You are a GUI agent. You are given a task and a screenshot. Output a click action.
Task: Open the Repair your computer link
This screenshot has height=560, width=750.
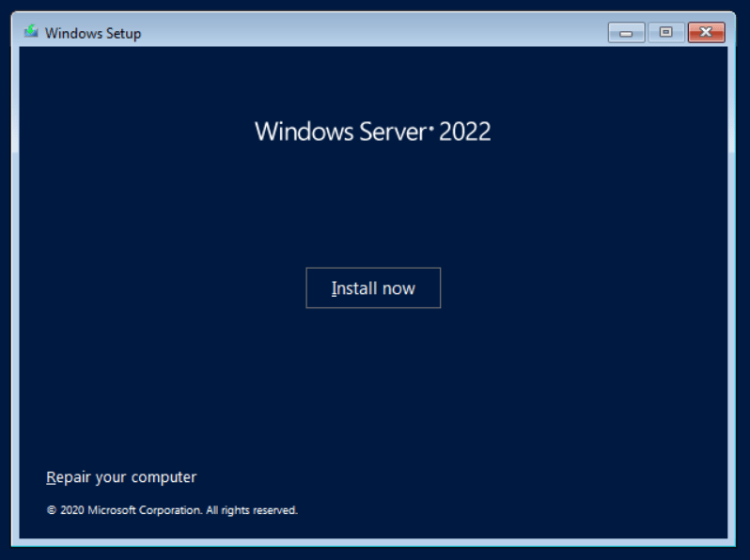[121, 477]
